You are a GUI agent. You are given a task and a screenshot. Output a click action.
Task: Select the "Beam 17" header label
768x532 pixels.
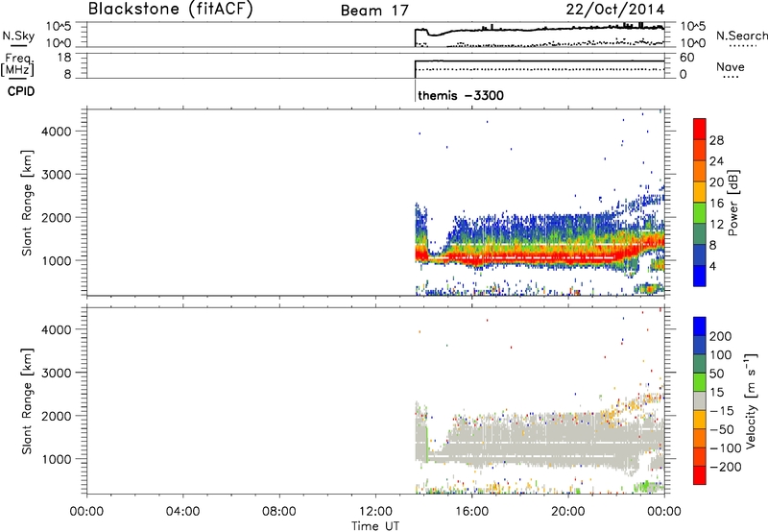pos(374,11)
